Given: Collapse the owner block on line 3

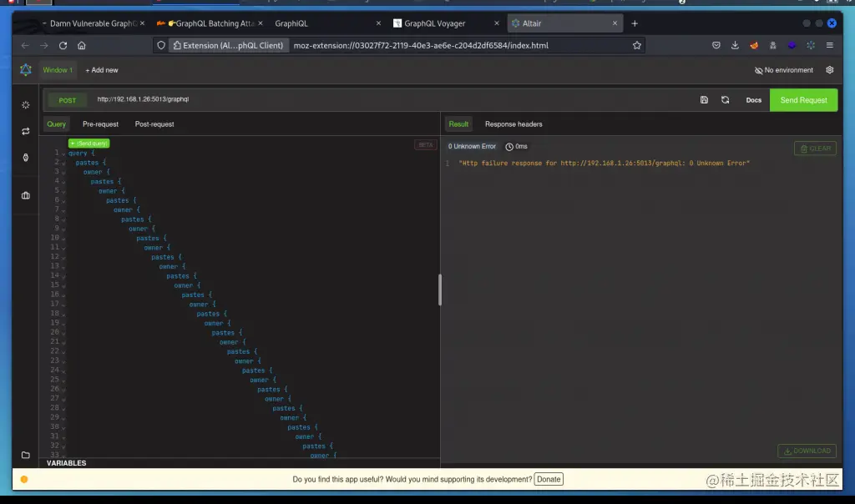Looking at the screenshot, I should tap(63, 173).
